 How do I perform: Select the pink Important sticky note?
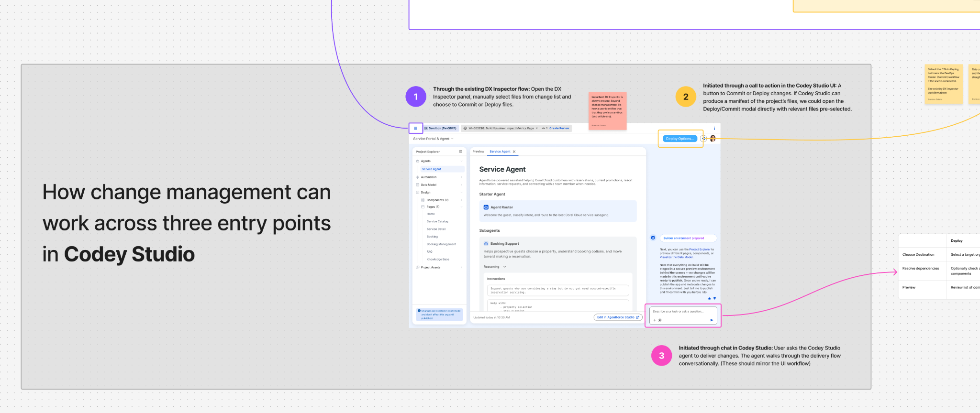tap(608, 111)
